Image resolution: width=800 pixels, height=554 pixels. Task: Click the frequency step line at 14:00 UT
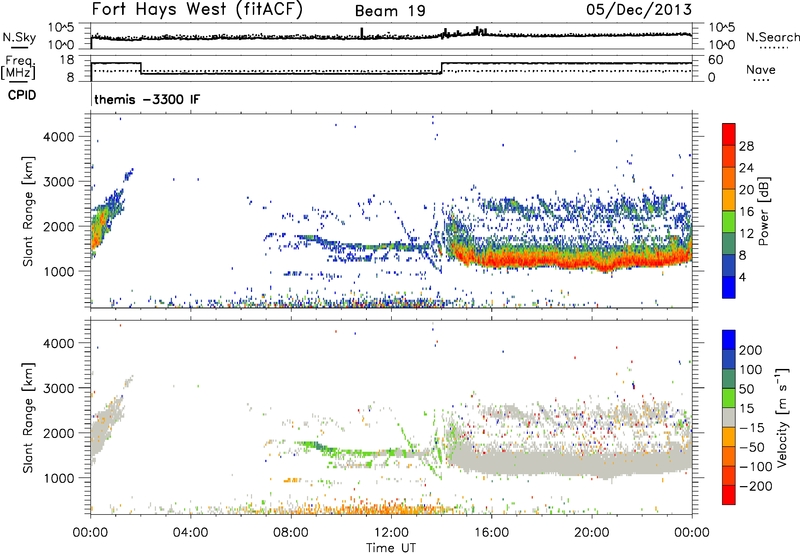point(442,68)
